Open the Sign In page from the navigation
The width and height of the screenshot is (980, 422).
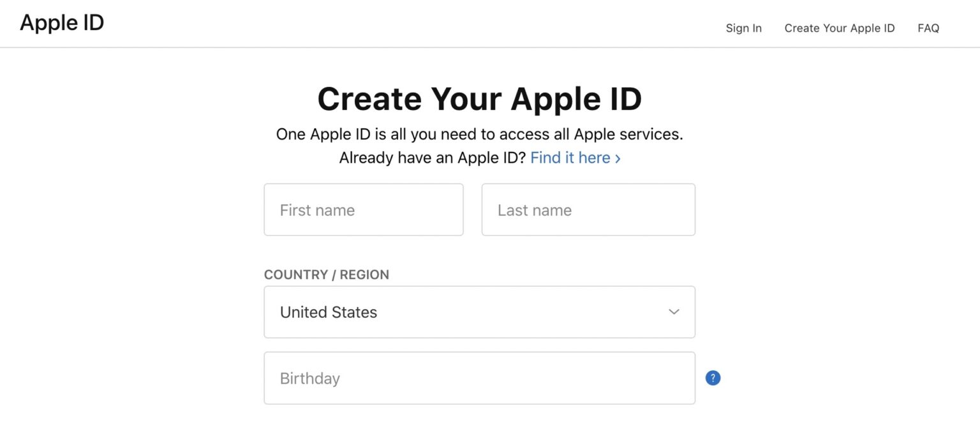click(743, 28)
